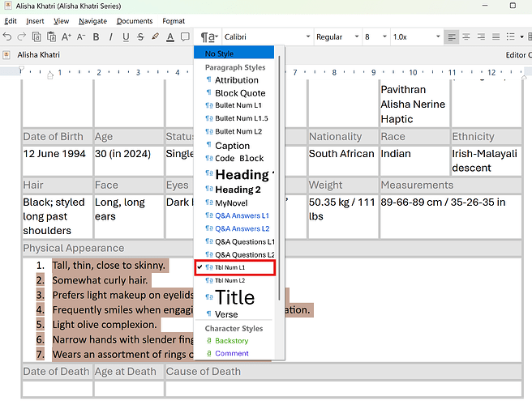Center align the text
This screenshot has height=405, width=532.
pos(466,36)
